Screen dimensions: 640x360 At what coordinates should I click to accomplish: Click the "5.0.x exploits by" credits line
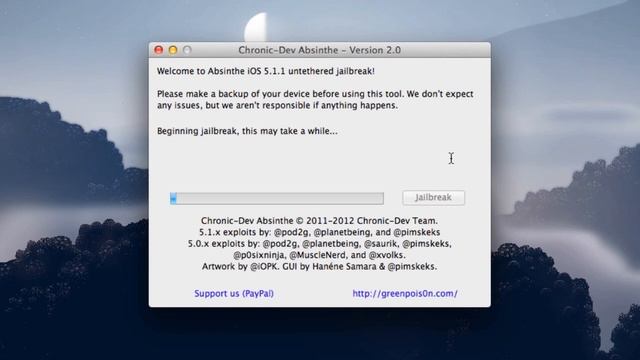pos(320,244)
